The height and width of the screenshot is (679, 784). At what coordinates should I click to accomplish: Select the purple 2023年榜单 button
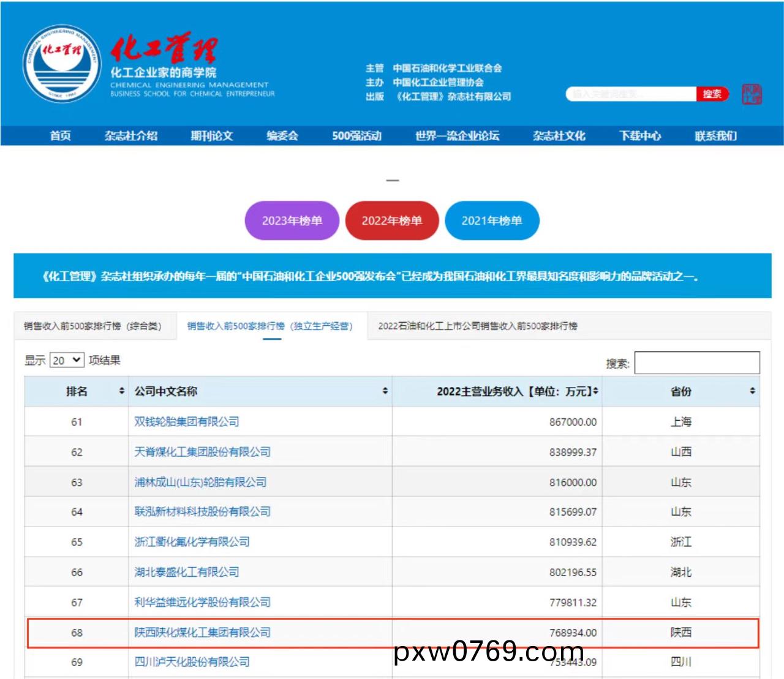pos(292,220)
